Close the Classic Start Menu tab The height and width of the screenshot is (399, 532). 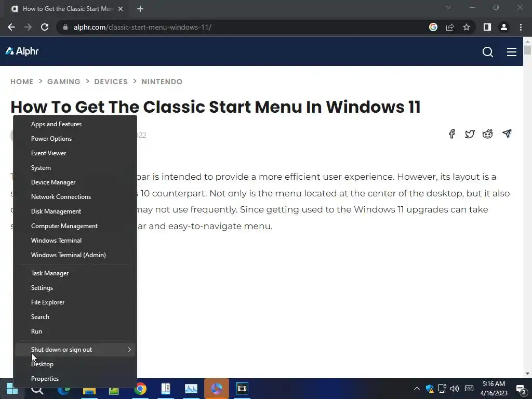tap(121, 9)
